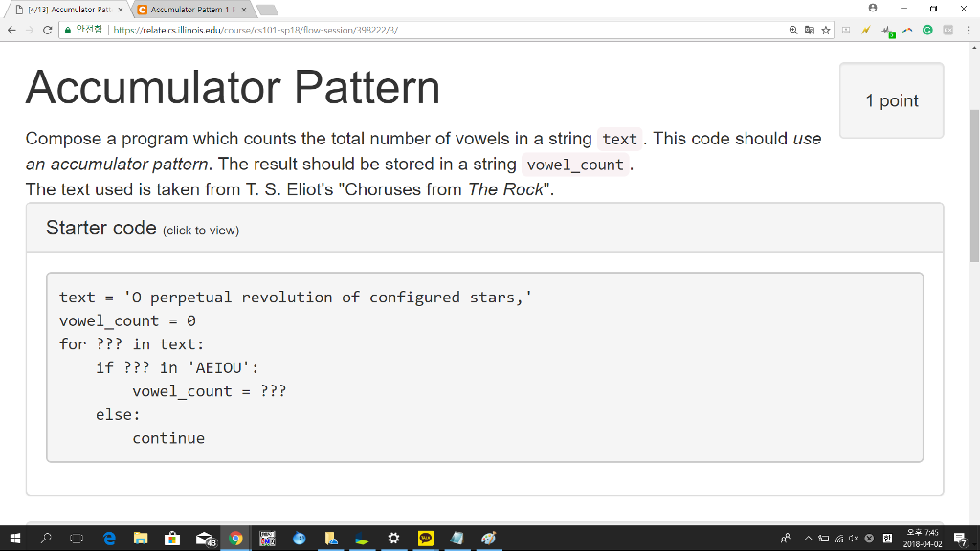Open Chrome's three-dot menu
The height and width of the screenshot is (551, 980).
coord(968,31)
